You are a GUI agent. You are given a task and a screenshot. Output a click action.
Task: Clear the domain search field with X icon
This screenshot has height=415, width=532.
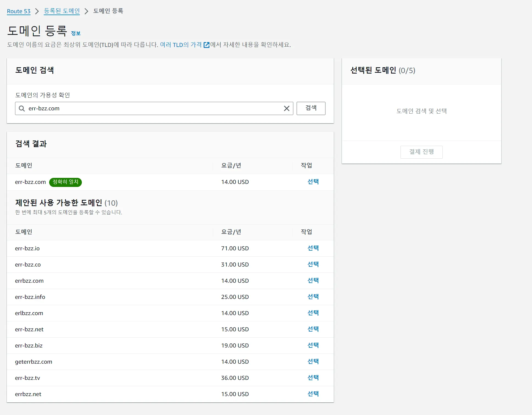(286, 108)
